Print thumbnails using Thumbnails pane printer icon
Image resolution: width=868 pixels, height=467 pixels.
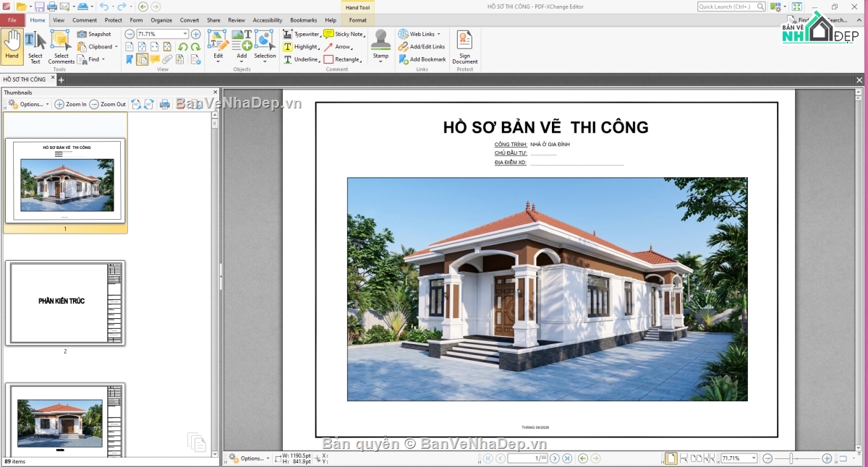point(164,104)
